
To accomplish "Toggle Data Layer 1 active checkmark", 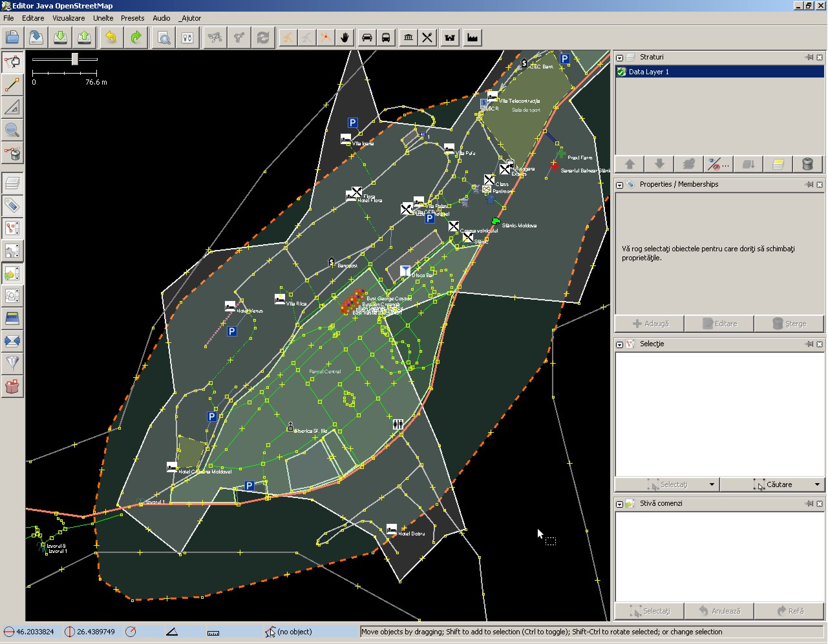I will (x=621, y=72).
